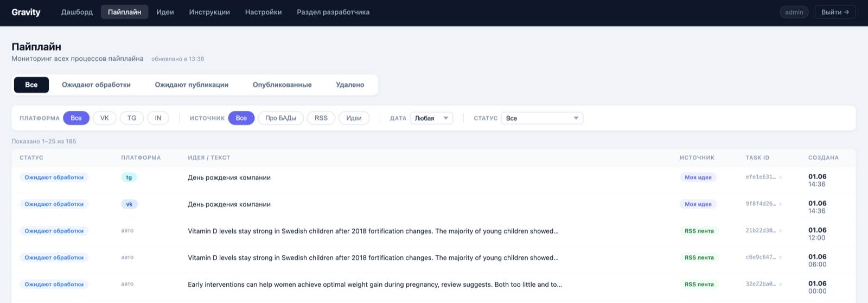The height and width of the screenshot is (303, 868).
Task: Go to Идеи in the top menu
Action: click(165, 12)
